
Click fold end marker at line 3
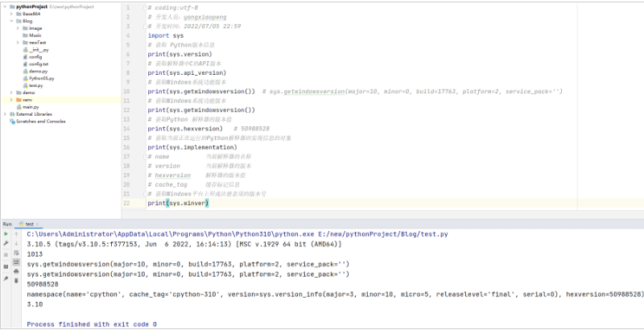coord(145,27)
